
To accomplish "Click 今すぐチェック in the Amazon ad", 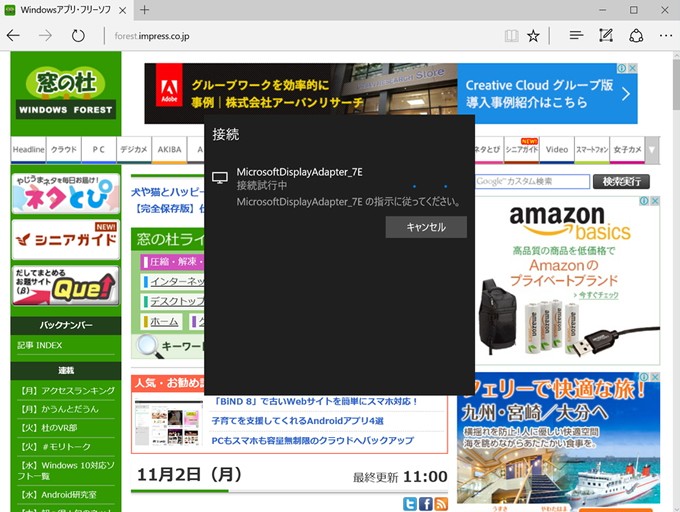I will point(598,295).
